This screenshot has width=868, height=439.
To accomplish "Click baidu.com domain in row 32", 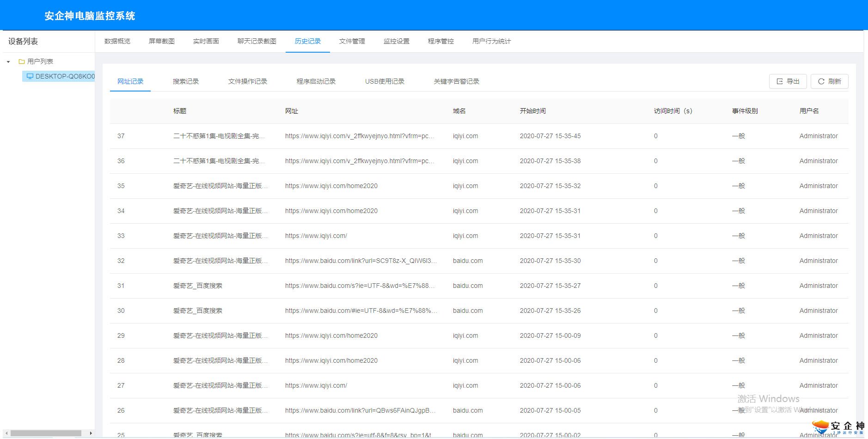I will 468,261.
